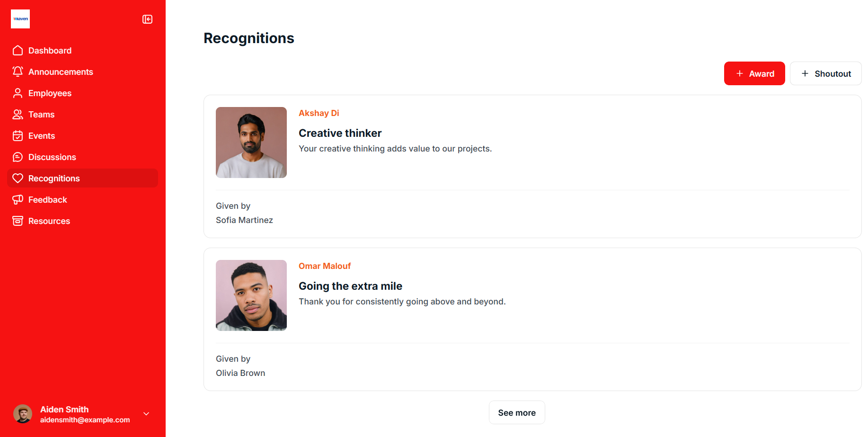
Task: Collapse the sidebar panel icon
Action: click(147, 19)
